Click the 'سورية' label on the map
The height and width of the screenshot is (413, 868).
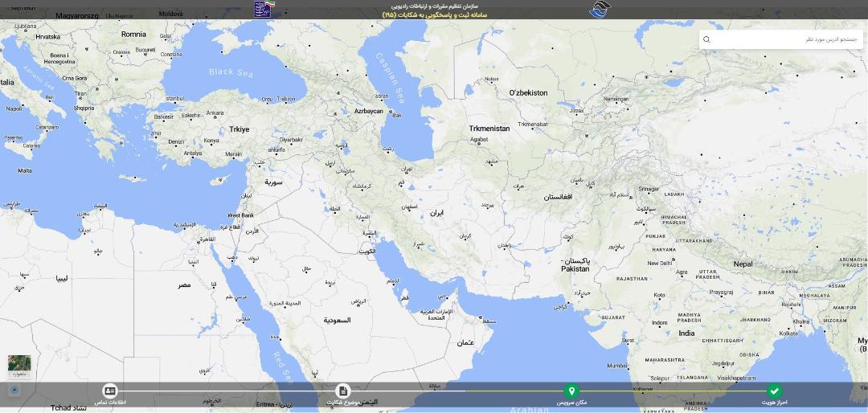pos(273,182)
